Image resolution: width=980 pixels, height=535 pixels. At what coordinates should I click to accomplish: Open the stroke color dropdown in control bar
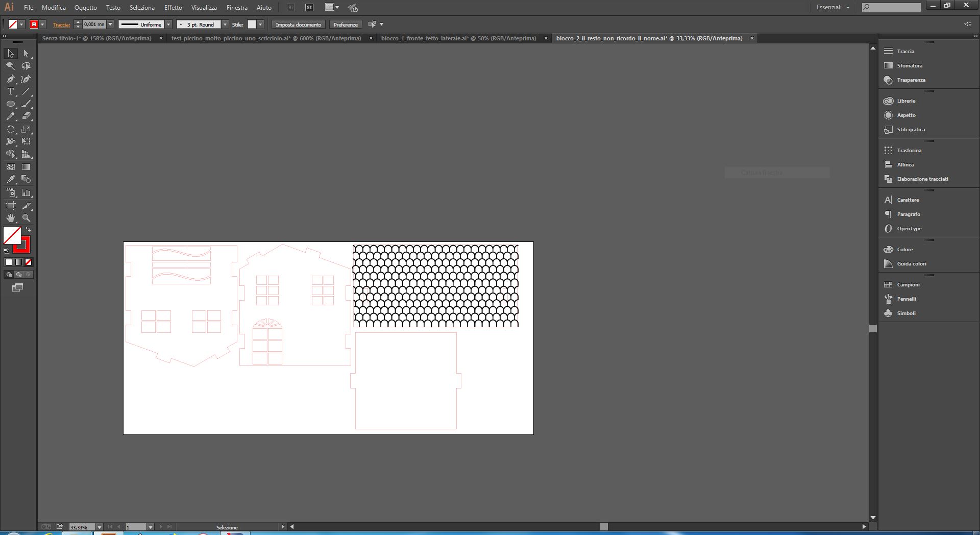[43, 25]
